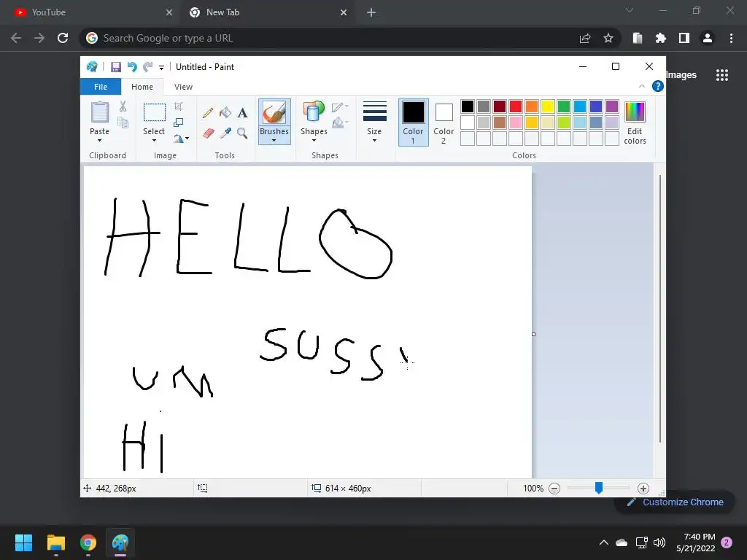
Task: Select the Magnifier tool
Action: click(242, 133)
